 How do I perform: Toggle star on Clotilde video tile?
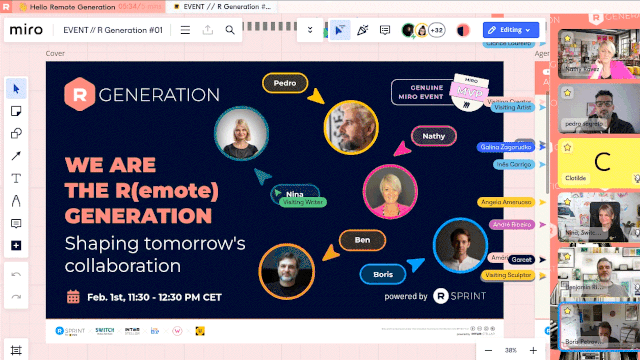tap(567, 147)
